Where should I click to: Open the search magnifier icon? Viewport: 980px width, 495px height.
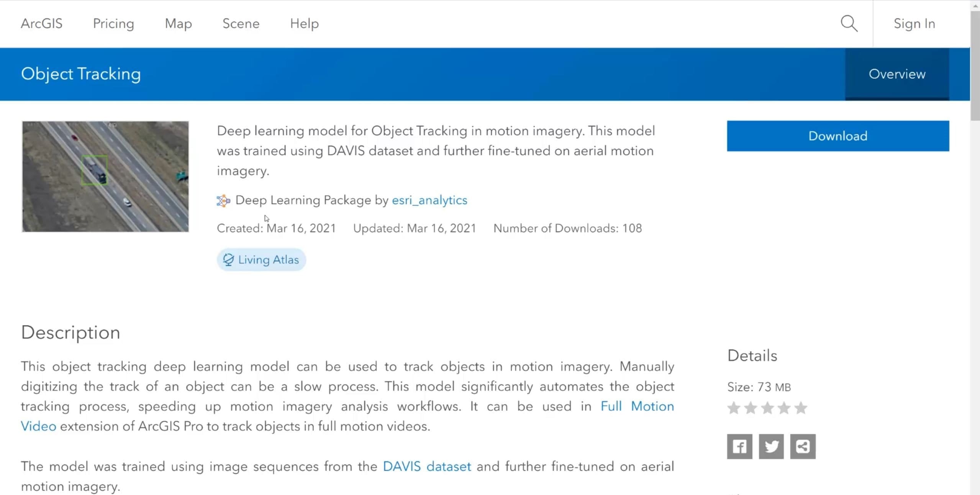click(849, 24)
